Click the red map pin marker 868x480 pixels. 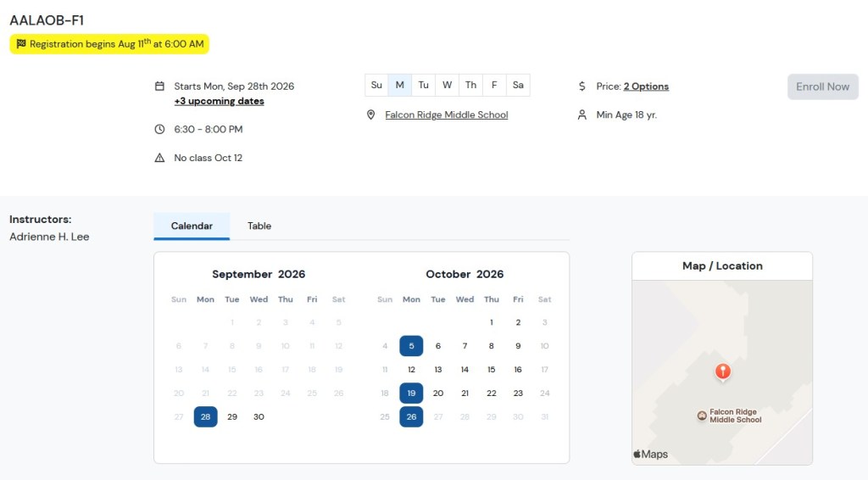point(722,371)
